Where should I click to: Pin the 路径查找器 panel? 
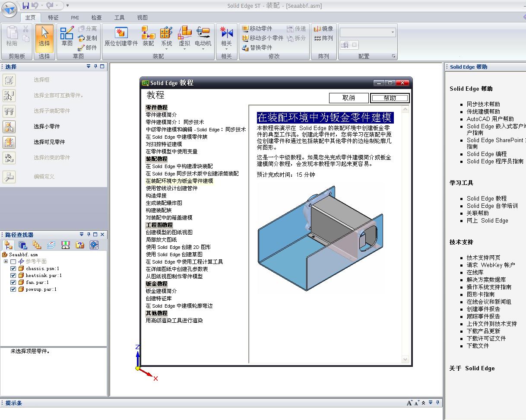[x=89, y=234]
